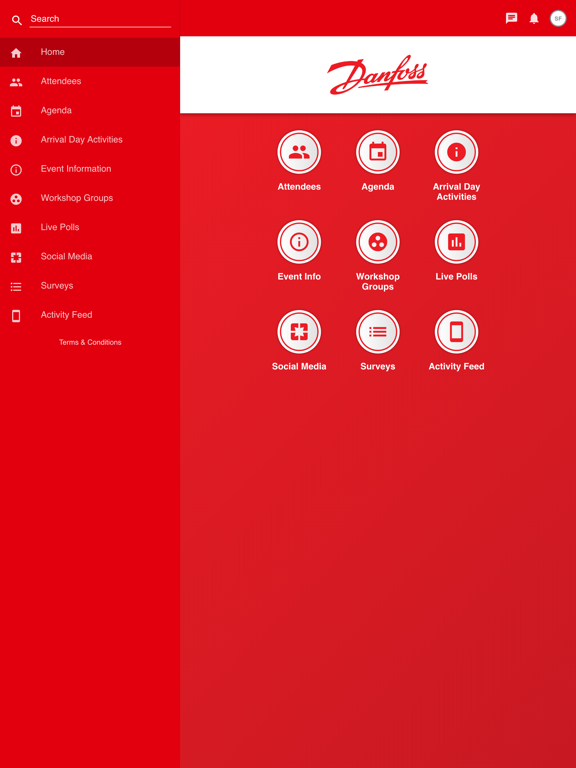Screen dimensions: 576x768
Task: Open Surveys from the sidebar menu
Action: 90,286
